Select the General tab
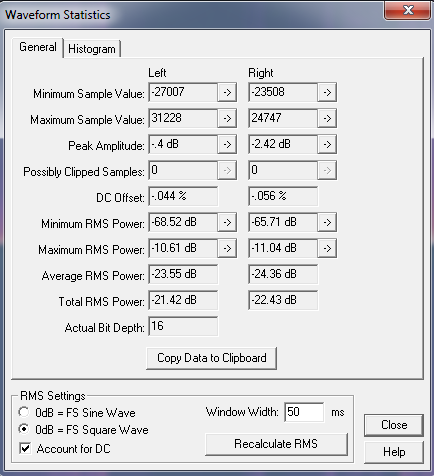This screenshot has width=434, height=476. (38, 47)
